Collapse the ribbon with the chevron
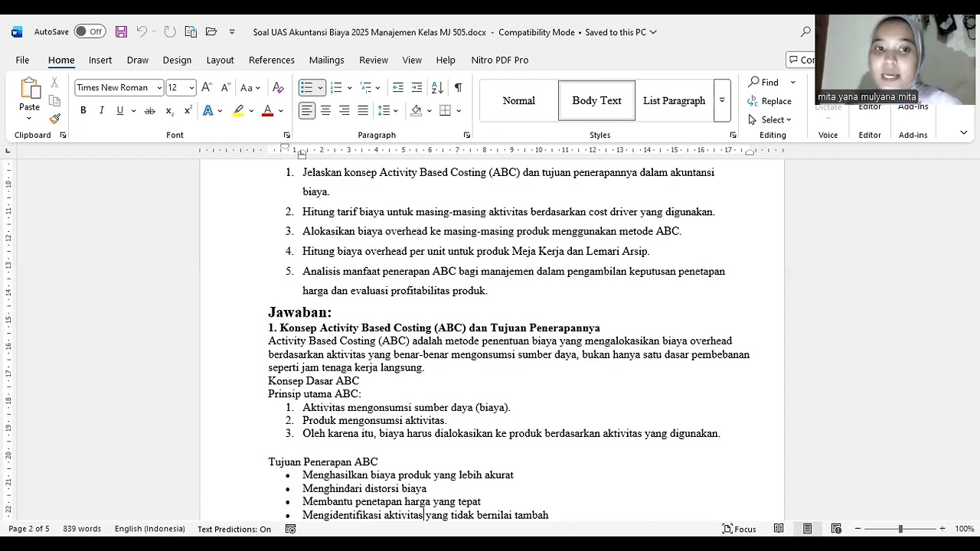 (963, 133)
